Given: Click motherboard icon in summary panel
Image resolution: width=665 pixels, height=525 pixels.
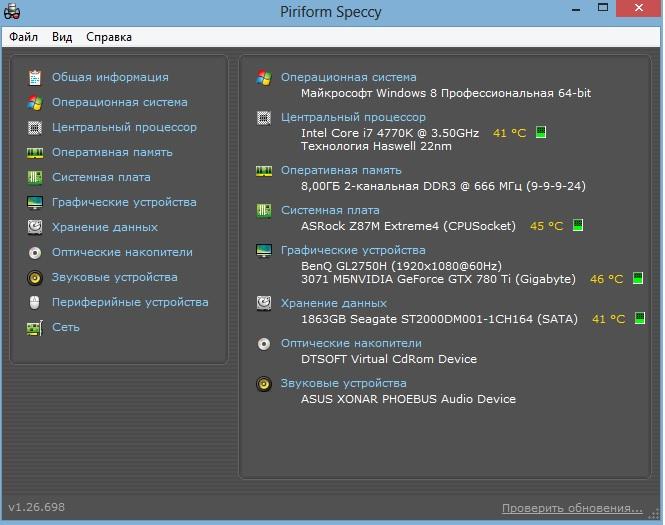Looking at the screenshot, I should pos(264,210).
